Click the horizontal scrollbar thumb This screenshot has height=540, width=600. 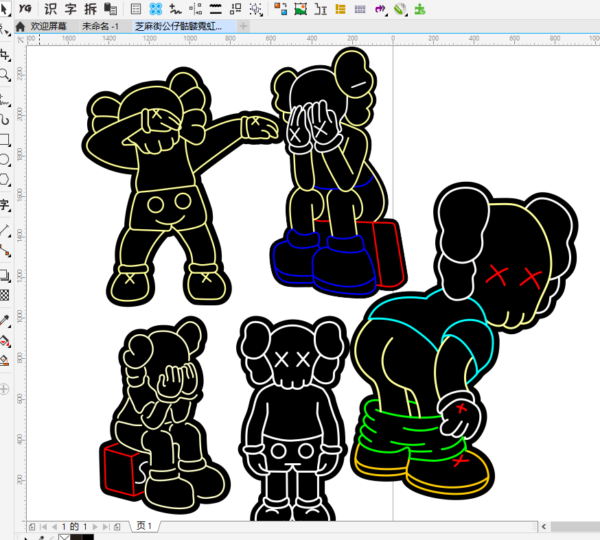tap(576, 527)
